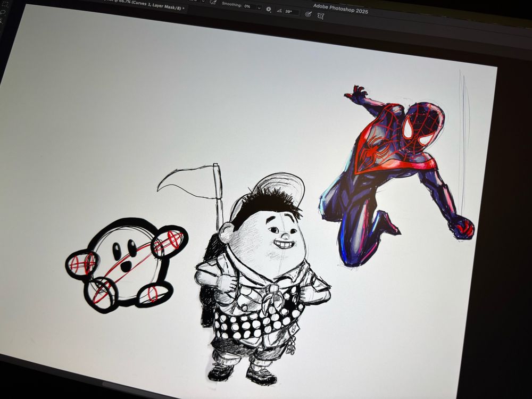Open the dropdown arrow left of airbrush icon
This screenshot has width=532, height=399.
[203, 2]
